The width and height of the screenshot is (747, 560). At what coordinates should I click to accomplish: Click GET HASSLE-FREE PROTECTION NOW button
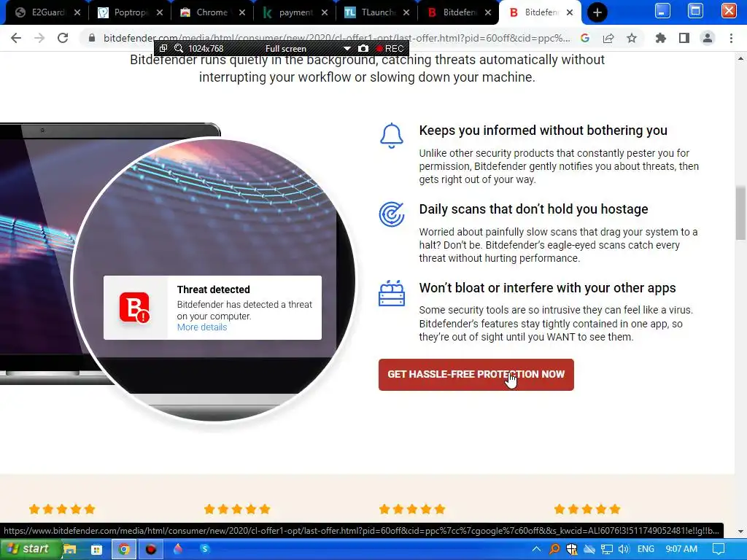pos(476,375)
